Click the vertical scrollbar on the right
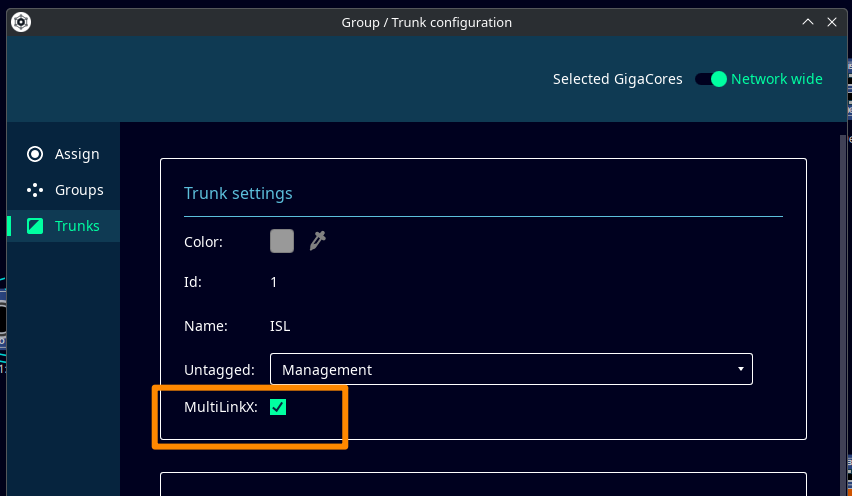Image resolution: width=852 pixels, height=496 pixels. tap(841, 300)
